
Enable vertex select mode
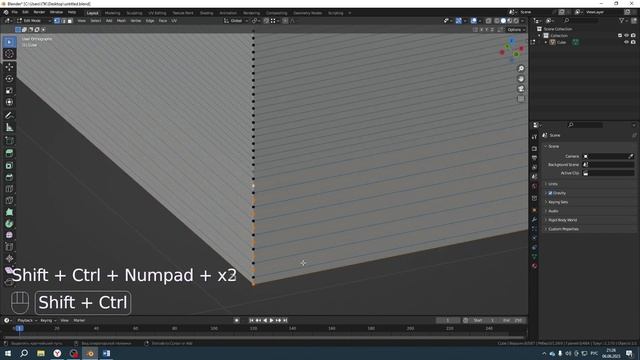[x=57, y=20]
